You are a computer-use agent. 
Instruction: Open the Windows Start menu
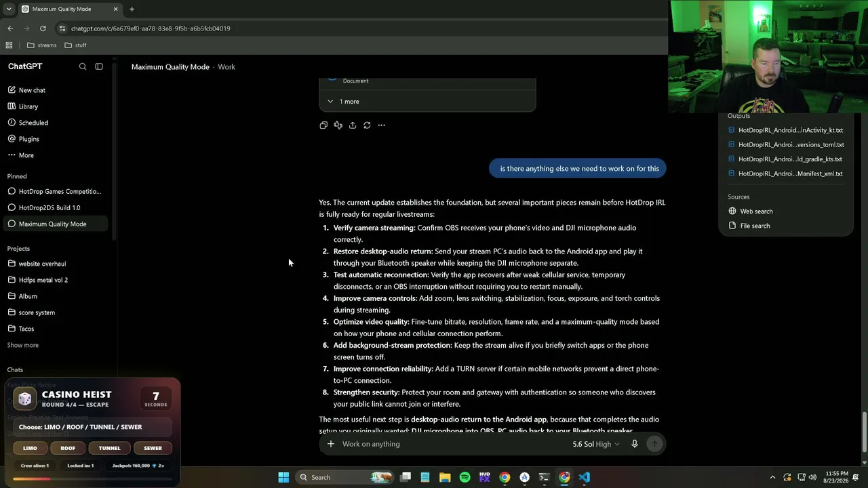pos(283,477)
